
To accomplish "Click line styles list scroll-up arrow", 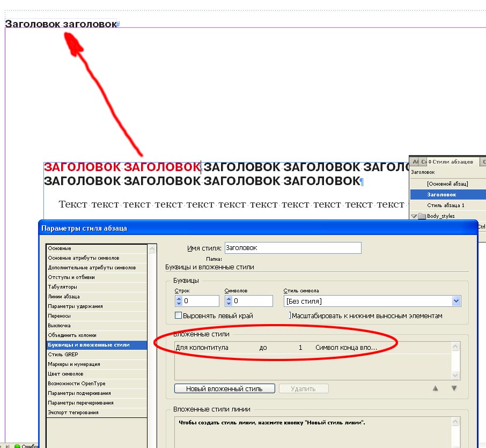I will [x=455, y=421].
